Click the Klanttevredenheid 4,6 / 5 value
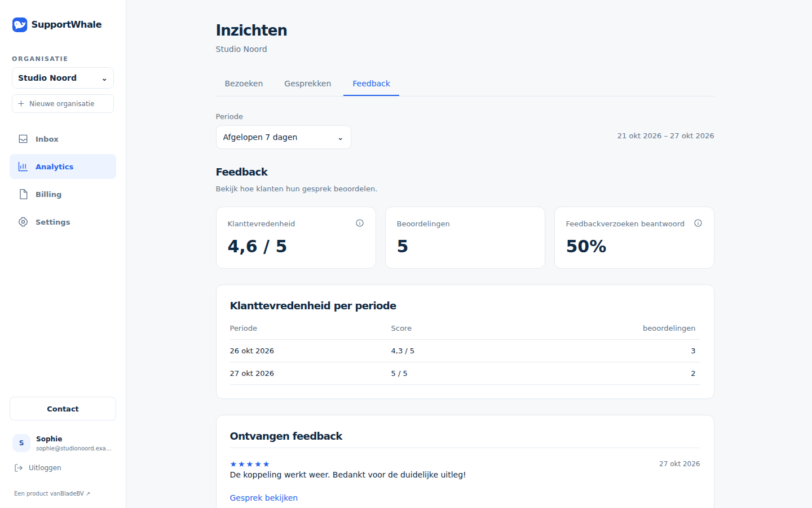 tap(257, 246)
